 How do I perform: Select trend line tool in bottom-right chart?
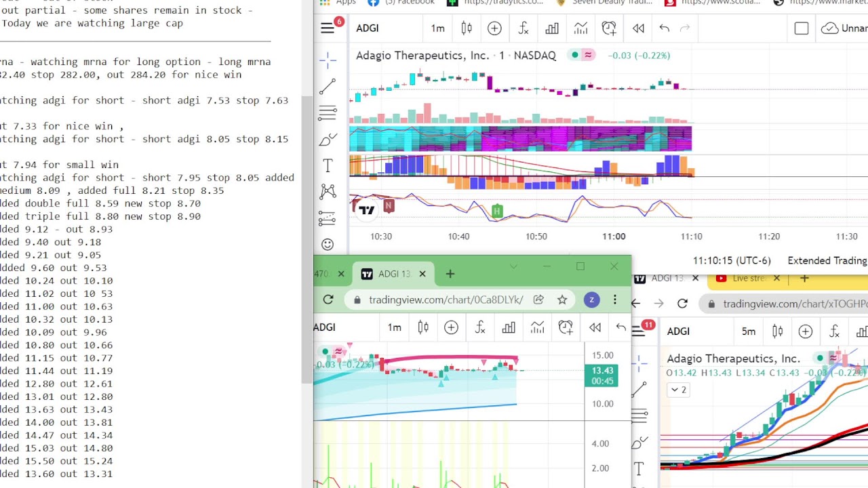(x=639, y=389)
